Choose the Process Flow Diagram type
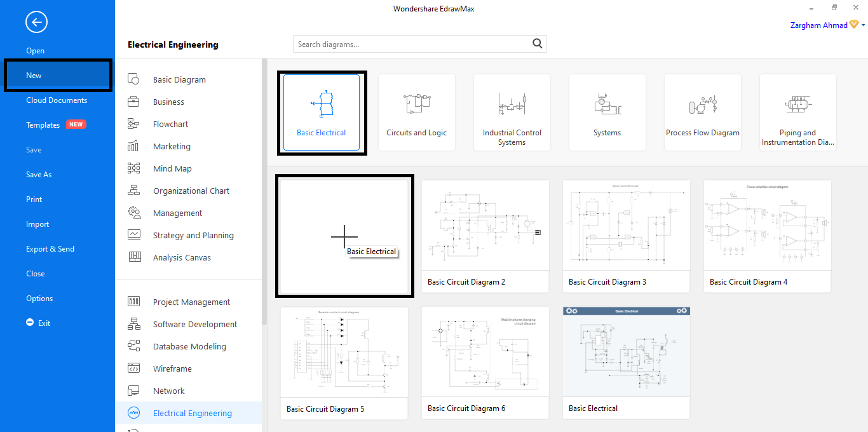 coord(703,112)
